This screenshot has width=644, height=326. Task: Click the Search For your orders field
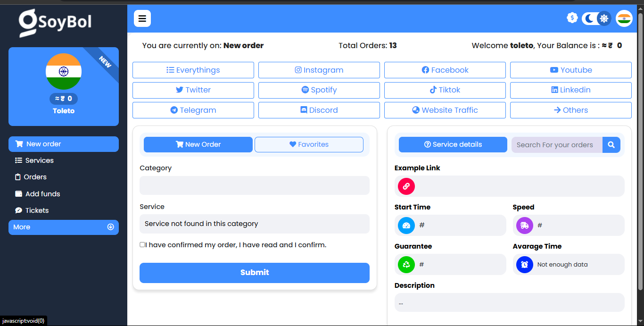pyautogui.click(x=556, y=145)
